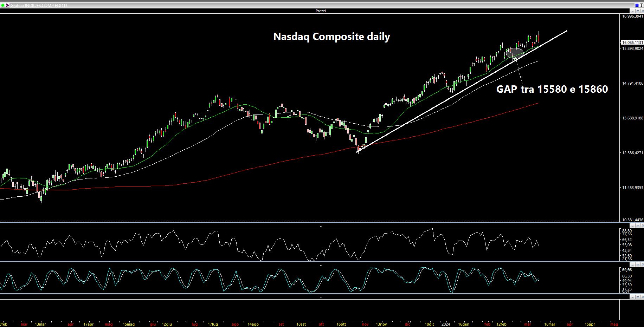The height and width of the screenshot is (327, 644).
Task: Minimize the RSI oscillator pane
Action: pyautogui.click(x=632, y=225)
